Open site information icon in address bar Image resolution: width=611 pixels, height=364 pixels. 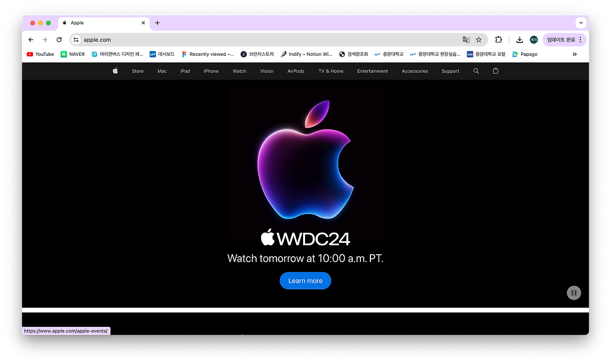[76, 40]
